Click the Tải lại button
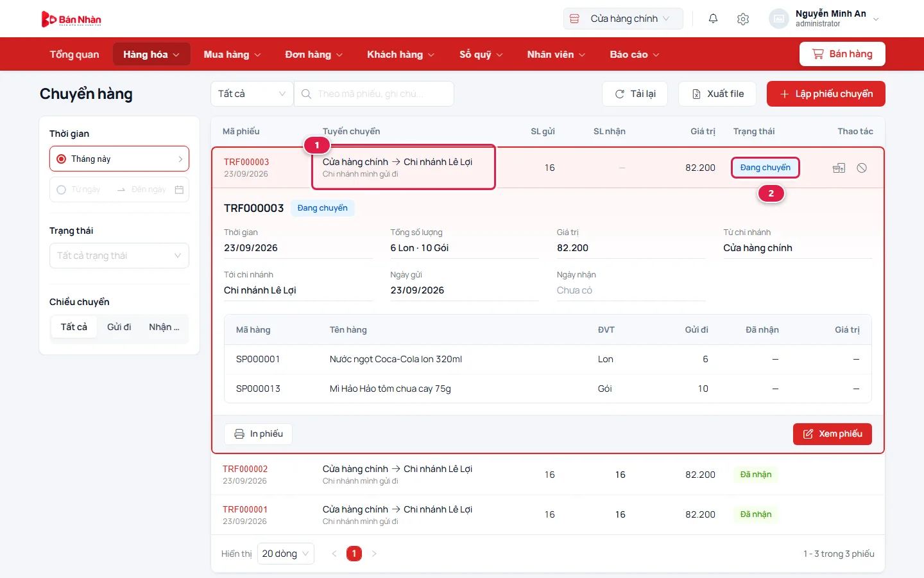924x578 pixels. click(x=635, y=94)
